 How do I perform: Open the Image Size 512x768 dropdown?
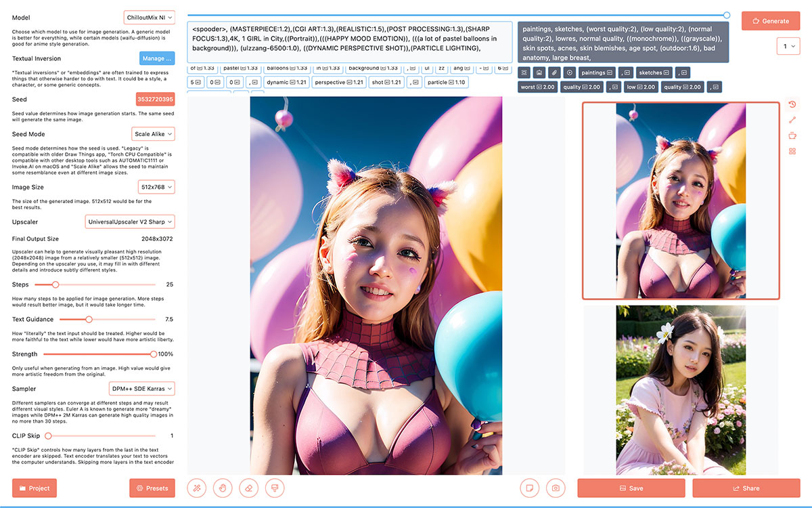coord(155,187)
